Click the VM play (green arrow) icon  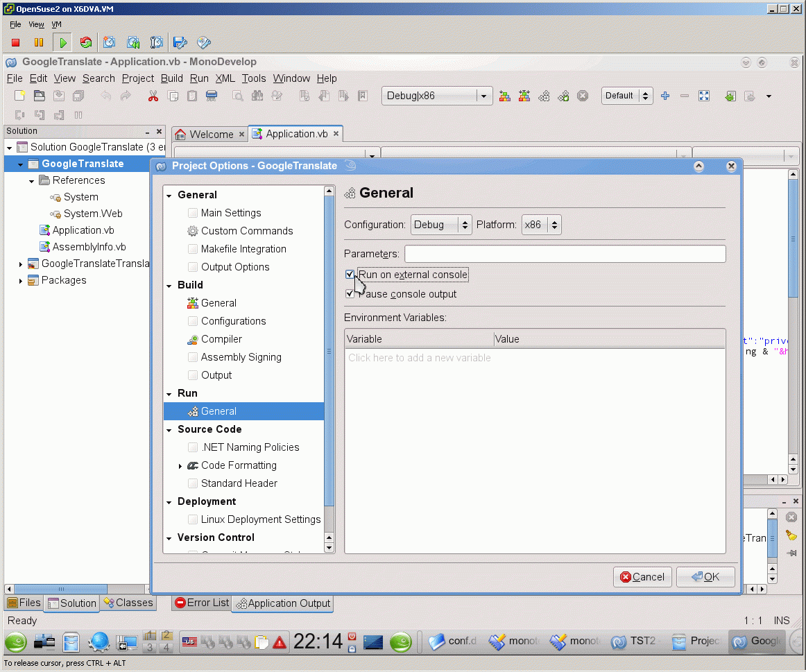pos(62,42)
